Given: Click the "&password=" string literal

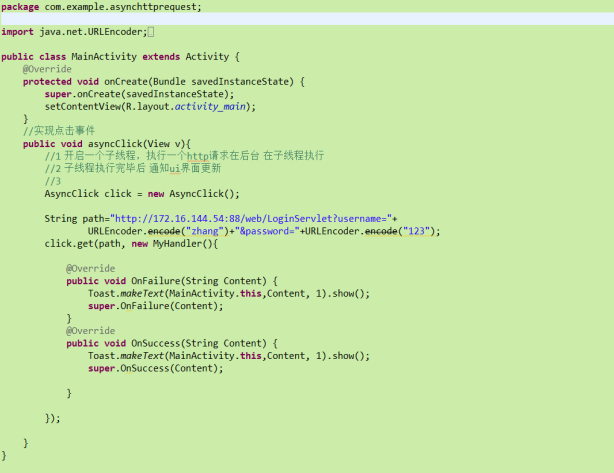Looking at the screenshot, I should pyautogui.click(x=267, y=231).
